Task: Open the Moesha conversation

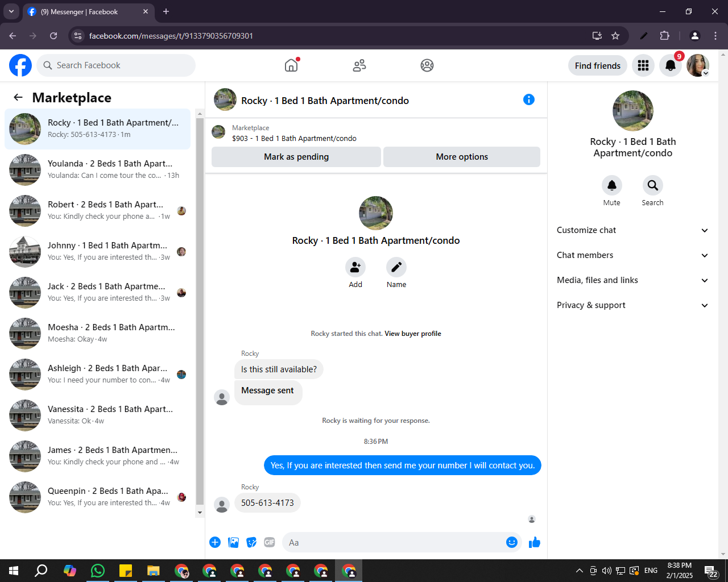Action: [x=98, y=334]
